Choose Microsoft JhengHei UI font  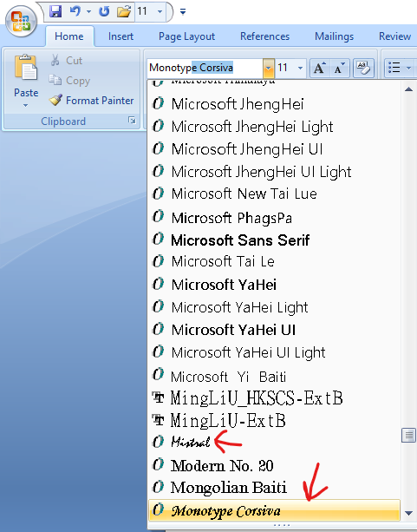[x=274, y=148]
